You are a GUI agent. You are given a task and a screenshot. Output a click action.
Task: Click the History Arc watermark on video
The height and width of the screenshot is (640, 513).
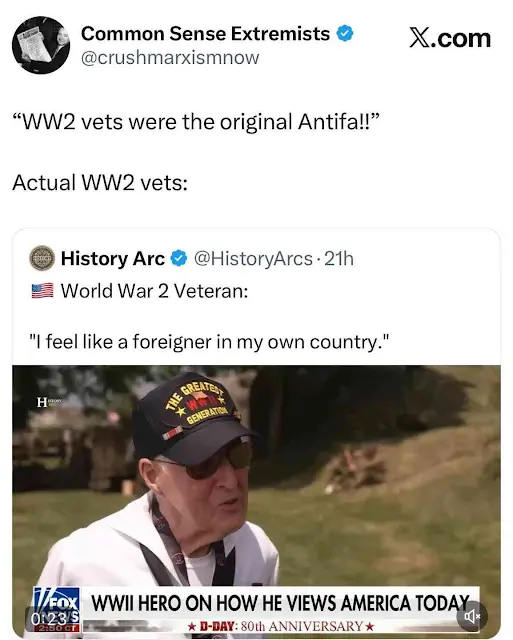(49, 402)
